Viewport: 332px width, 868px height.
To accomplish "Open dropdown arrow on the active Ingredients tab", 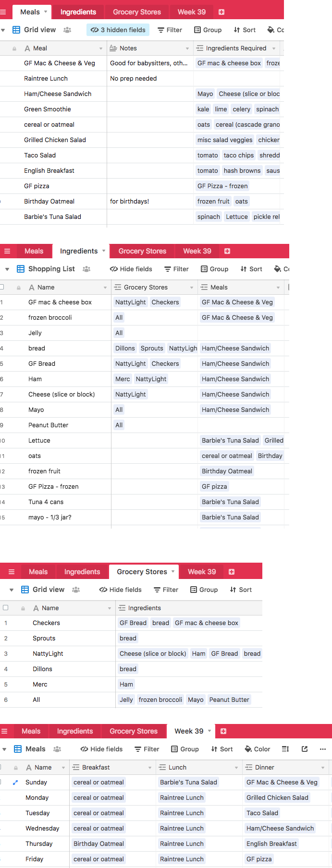I will 103,251.
